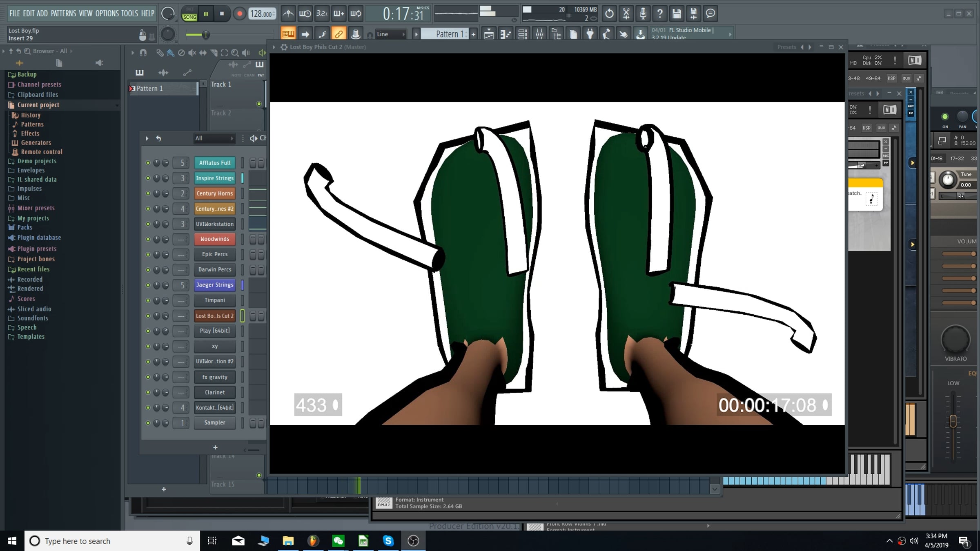Click the loop recording icon

(356, 13)
